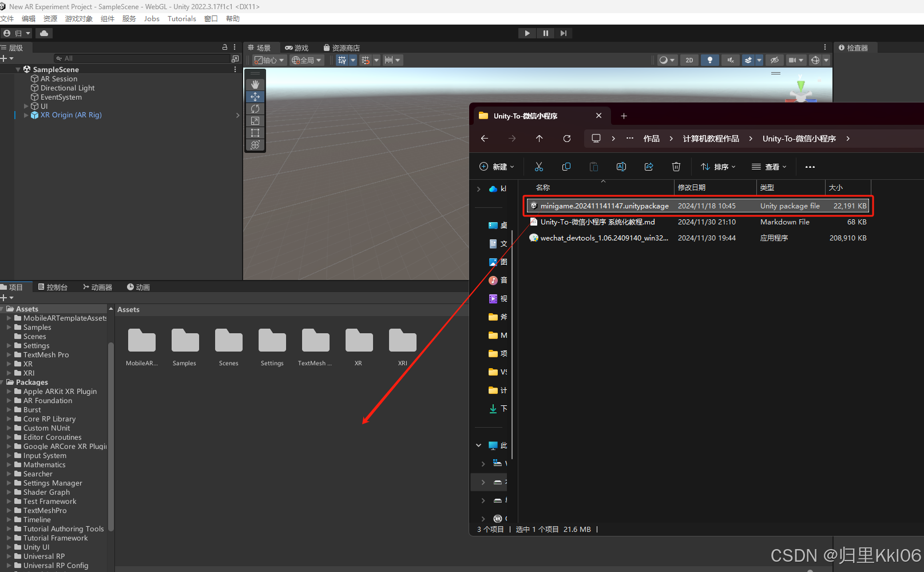Expand the UI object in Hierarchy

click(26, 106)
